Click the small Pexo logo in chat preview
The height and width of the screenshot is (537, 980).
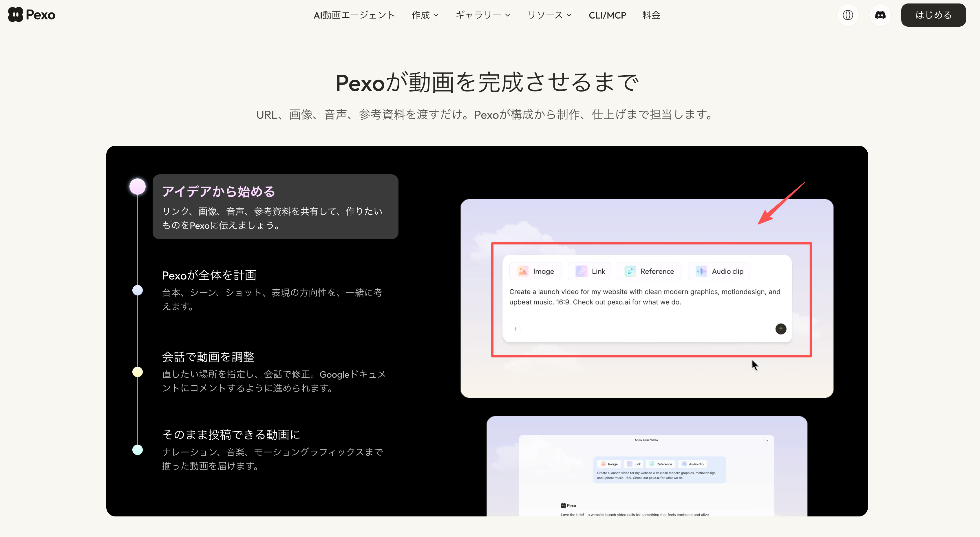pos(568,506)
